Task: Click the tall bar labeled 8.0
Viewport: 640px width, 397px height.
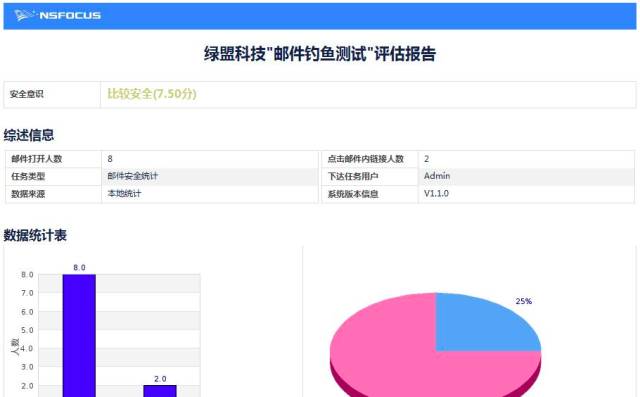Action: tap(79, 335)
